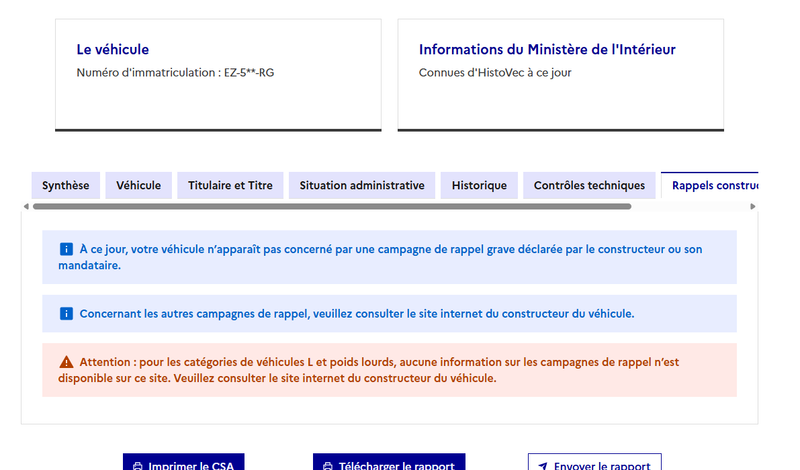800x470 pixels.
Task: Click the printer icon on Imprimer le CSA
Action: coord(138,466)
